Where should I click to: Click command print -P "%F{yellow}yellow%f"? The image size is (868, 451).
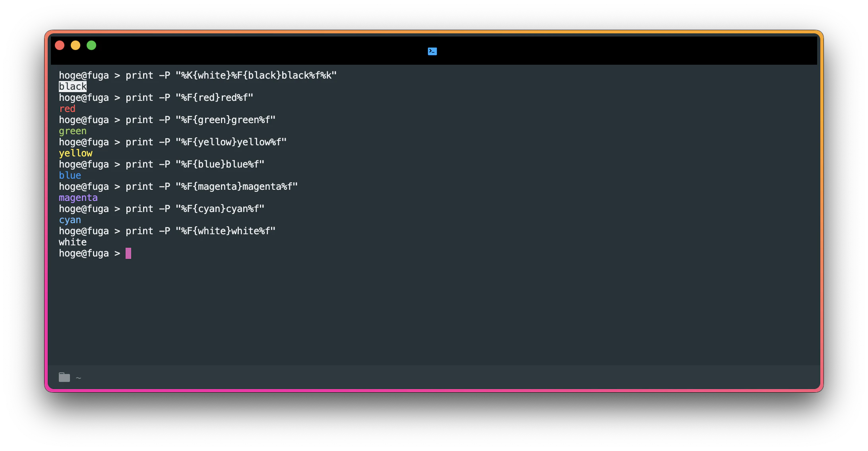(206, 142)
